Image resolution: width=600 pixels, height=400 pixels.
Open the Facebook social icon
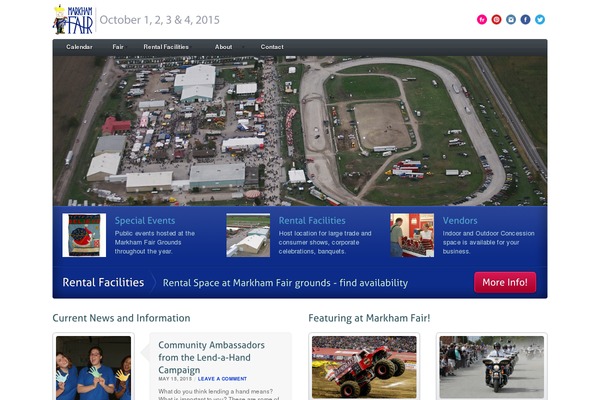(525, 20)
